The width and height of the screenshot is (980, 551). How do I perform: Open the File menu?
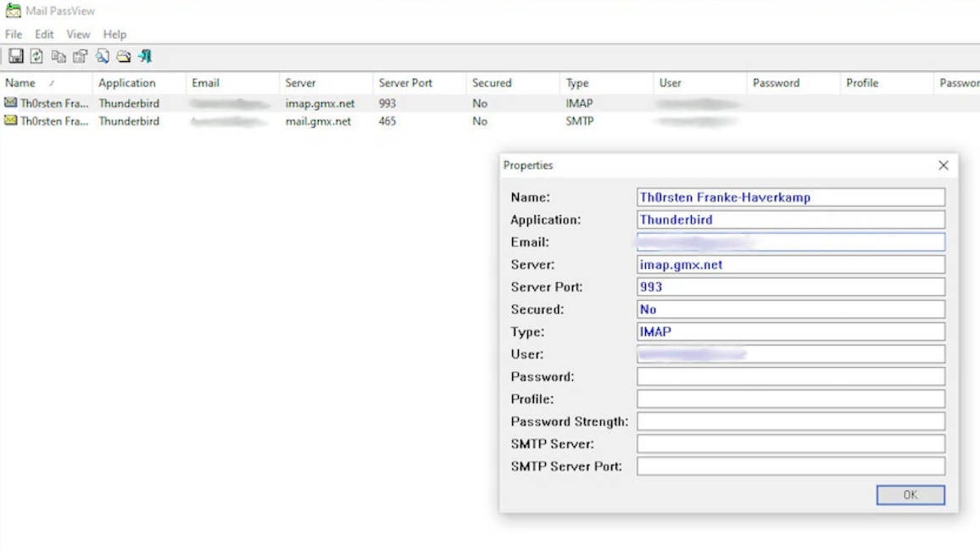13,34
